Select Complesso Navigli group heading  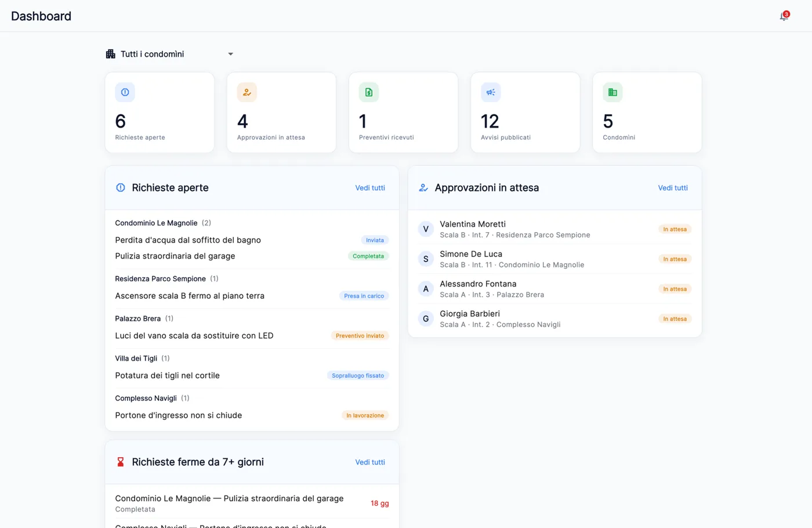click(146, 398)
